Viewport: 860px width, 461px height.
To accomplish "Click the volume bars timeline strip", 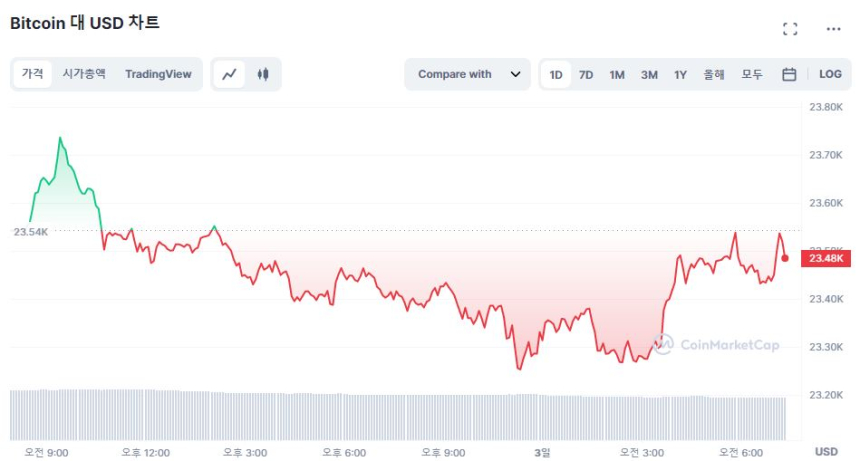I will coord(400,413).
